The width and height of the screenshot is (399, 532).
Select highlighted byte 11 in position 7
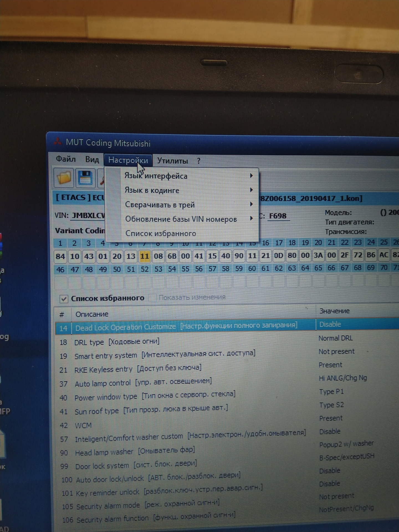pyautogui.click(x=144, y=256)
